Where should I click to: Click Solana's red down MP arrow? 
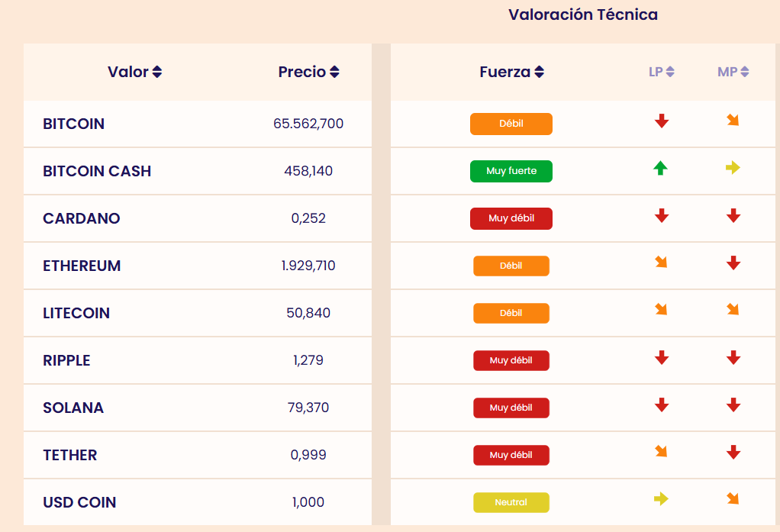733,405
